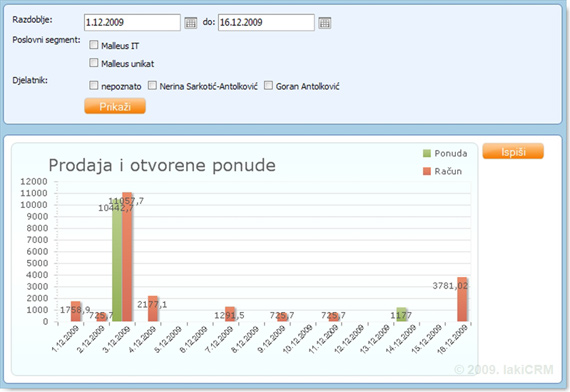570x392 pixels.
Task: Open calendar picker for start date
Action: [190, 23]
